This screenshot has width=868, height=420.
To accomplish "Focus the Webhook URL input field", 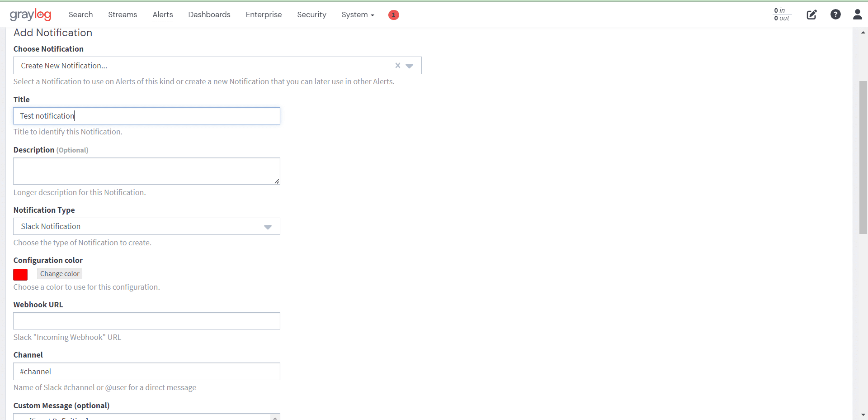I will [x=146, y=321].
